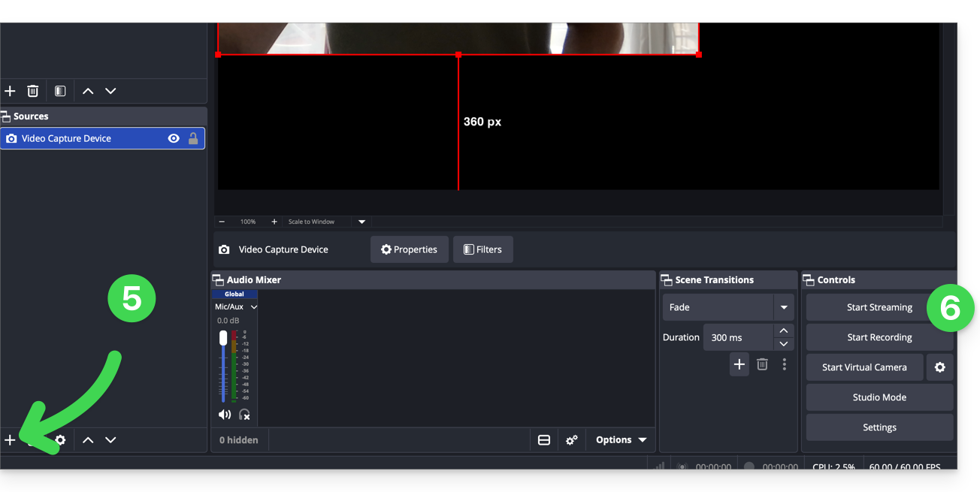This screenshot has width=980, height=492.
Task: Expand the Fade transition dropdown
Action: pyautogui.click(x=784, y=307)
